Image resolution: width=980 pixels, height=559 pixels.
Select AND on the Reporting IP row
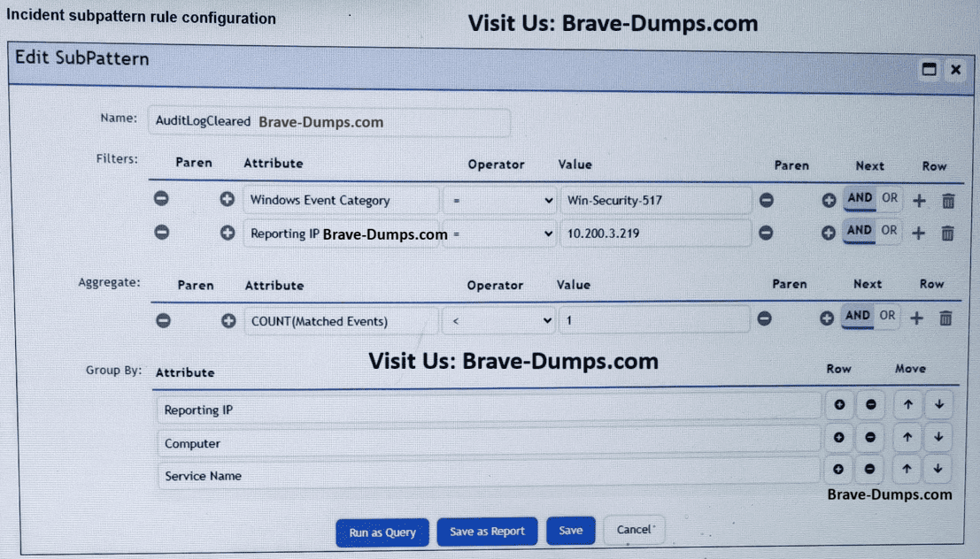point(859,231)
